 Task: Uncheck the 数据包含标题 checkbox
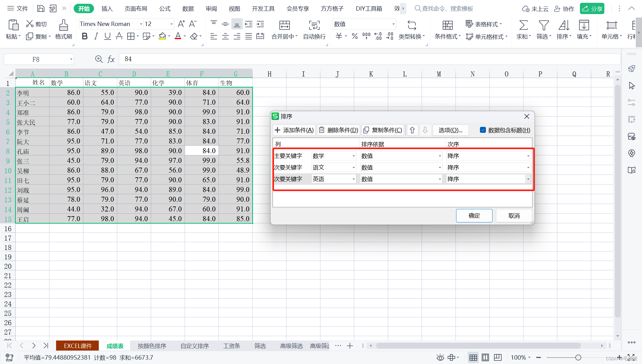[x=483, y=130]
